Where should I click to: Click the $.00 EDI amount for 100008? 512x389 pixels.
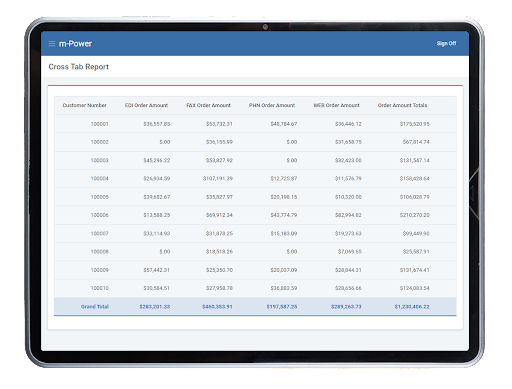[x=165, y=252]
